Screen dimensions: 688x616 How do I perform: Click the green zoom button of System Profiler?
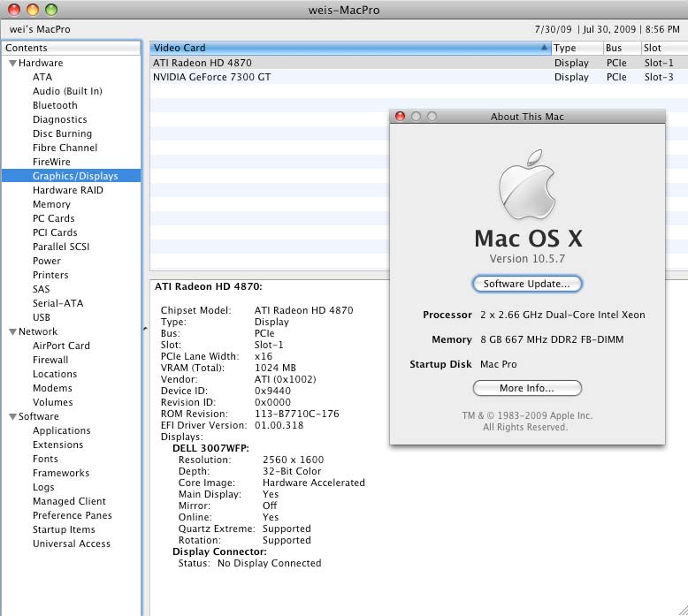pyautogui.click(x=51, y=10)
